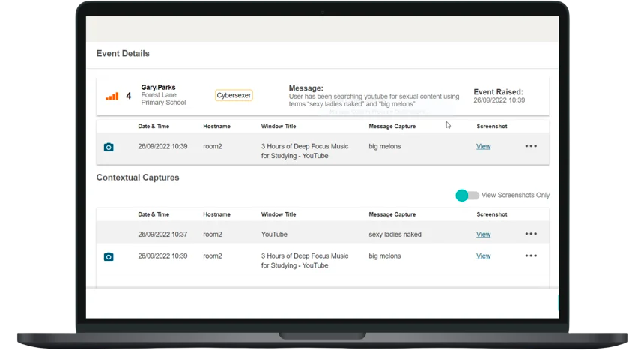Viewport: 644px width, 350px height.
Task: Select the Gary.Parks user name
Action: (x=159, y=88)
